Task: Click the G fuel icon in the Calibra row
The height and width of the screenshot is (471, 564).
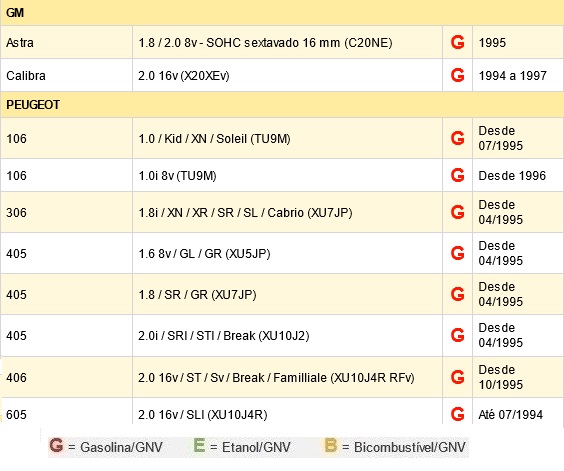Action: point(457,75)
